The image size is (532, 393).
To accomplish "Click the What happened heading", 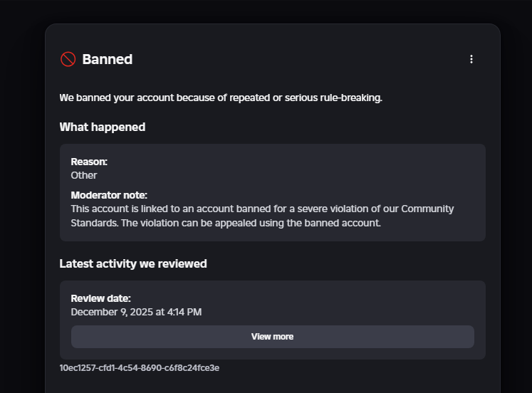I will [x=102, y=127].
